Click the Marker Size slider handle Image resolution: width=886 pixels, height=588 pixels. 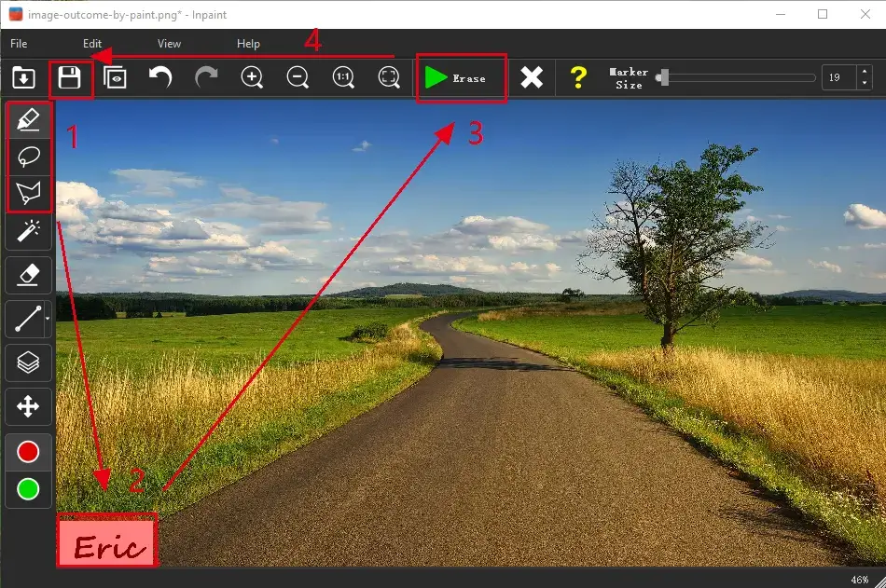click(662, 78)
